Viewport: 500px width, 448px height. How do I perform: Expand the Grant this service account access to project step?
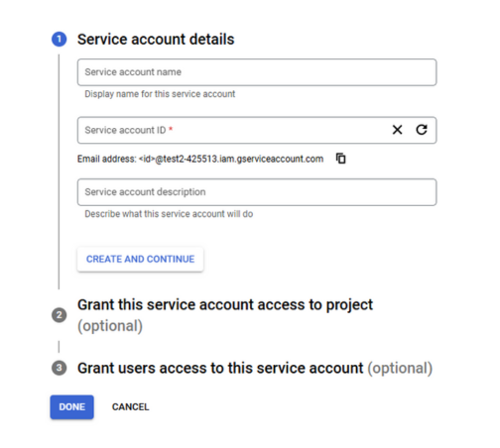click(x=225, y=305)
